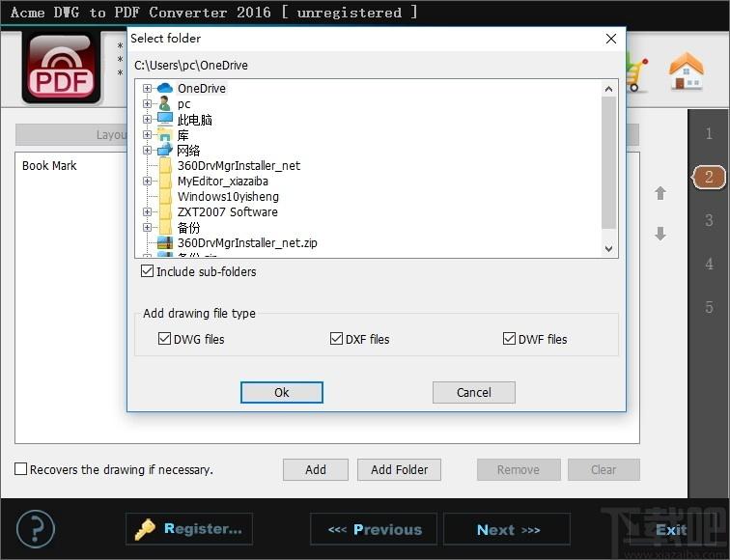The height and width of the screenshot is (560, 730).
Task: Uncheck the DXF files checkbox
Action: 336,339
